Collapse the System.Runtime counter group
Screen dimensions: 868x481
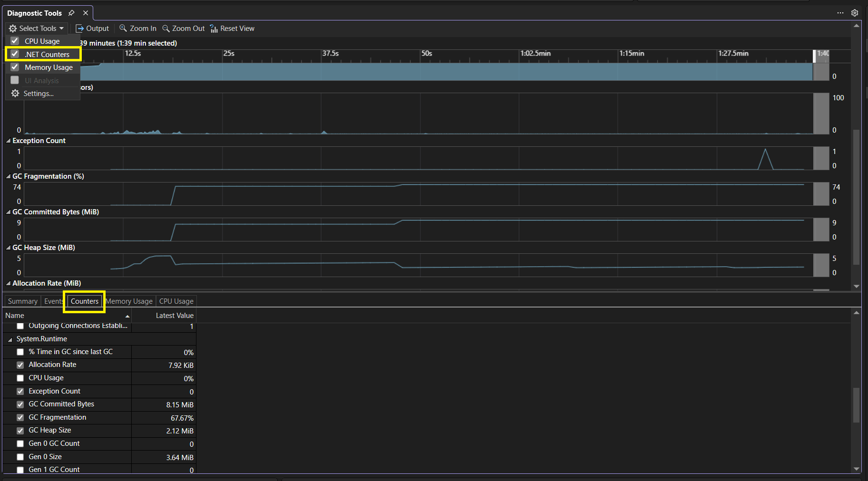[9, 339]
